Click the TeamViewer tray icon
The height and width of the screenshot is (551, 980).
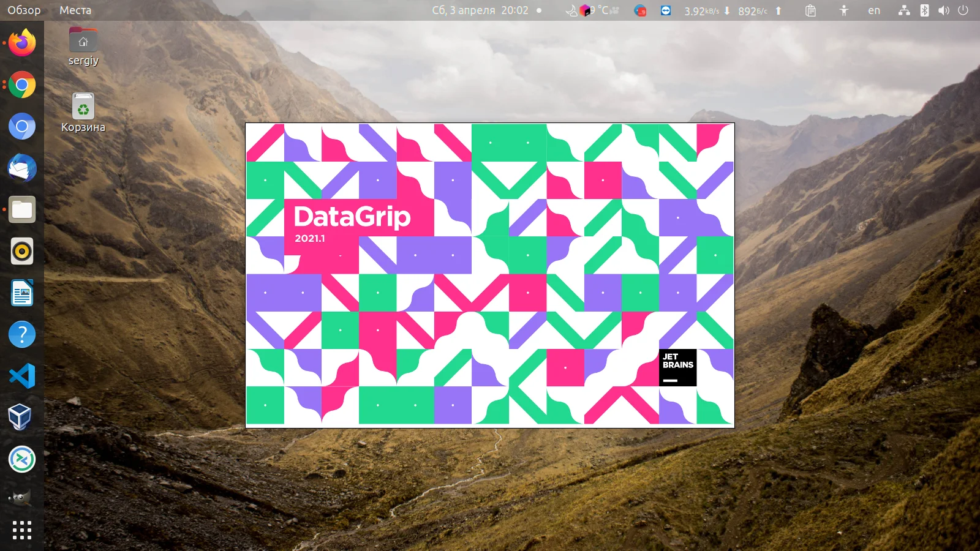(x=666, y=10)
